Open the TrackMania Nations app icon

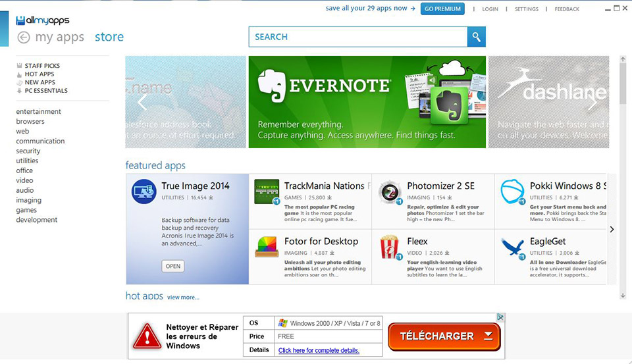267,192
